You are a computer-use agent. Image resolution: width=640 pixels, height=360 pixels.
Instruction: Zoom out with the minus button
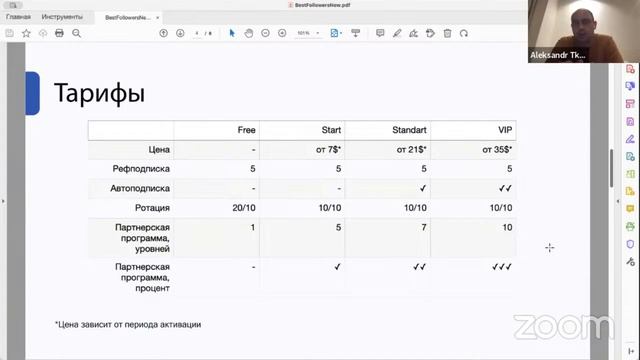(265, 33)
